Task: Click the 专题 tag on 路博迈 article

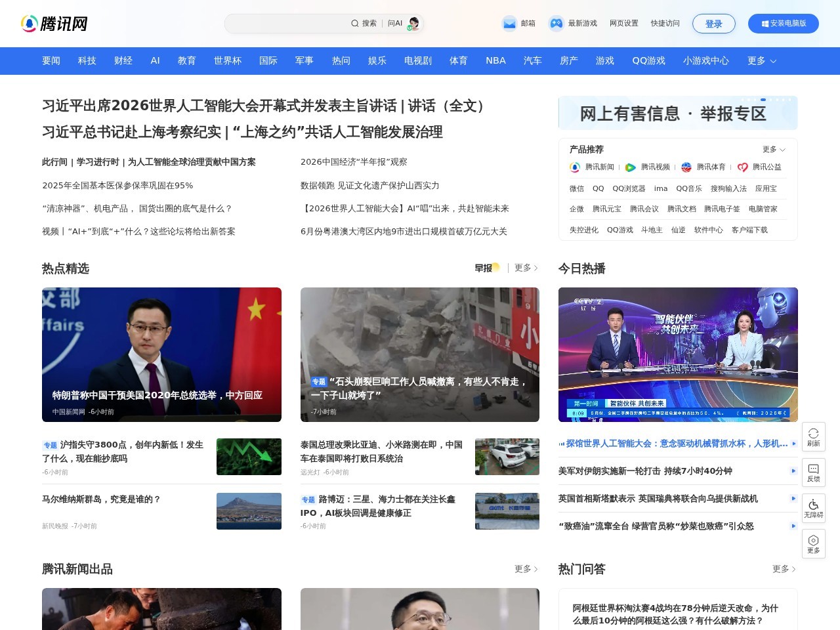Action: (x=308, y=499)
